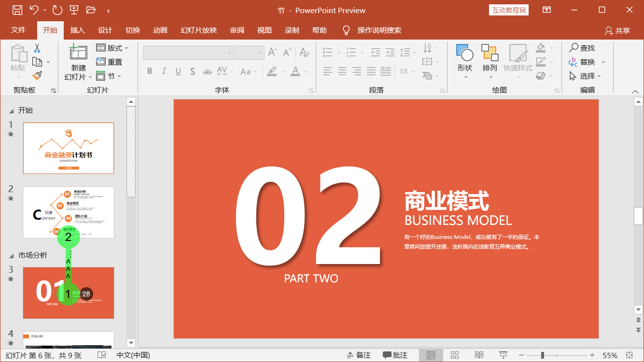
Task: Switch to Normal view in the status bar
Action: [431, 355]
